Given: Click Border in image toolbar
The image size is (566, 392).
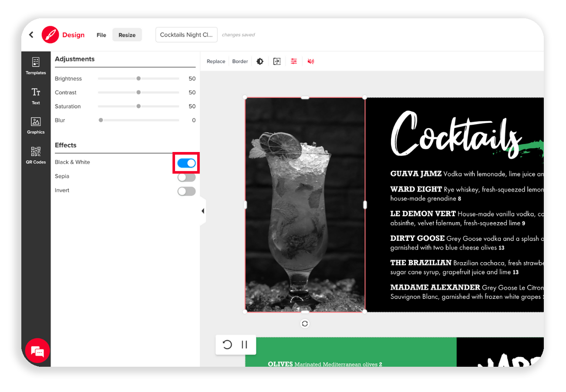Looking at the screenshot, I should point(240,61).
